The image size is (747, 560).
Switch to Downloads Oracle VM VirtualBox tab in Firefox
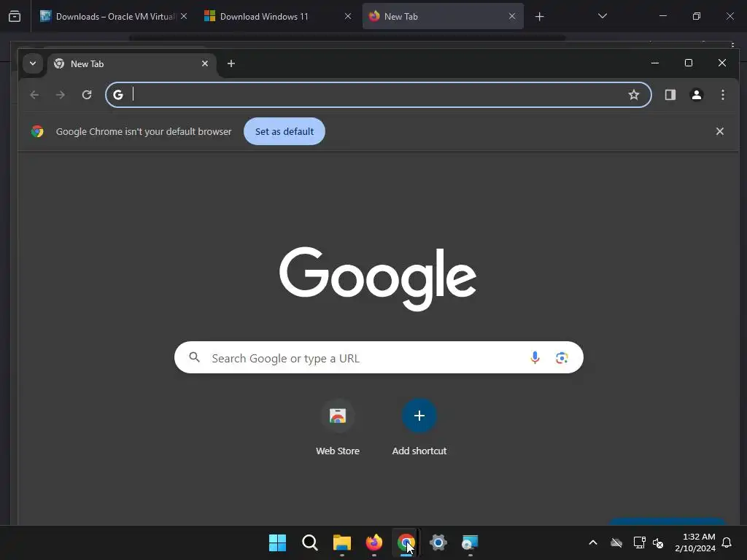[x=113, y=17]
